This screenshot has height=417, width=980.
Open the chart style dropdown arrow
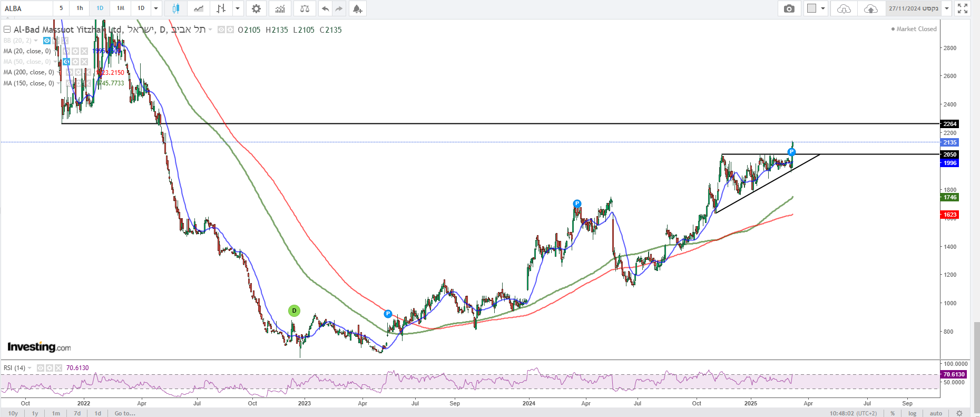click(238, 8)
